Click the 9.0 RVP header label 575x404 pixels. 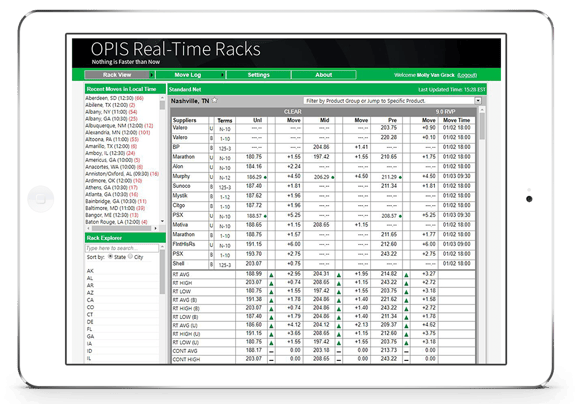(445, 111)
